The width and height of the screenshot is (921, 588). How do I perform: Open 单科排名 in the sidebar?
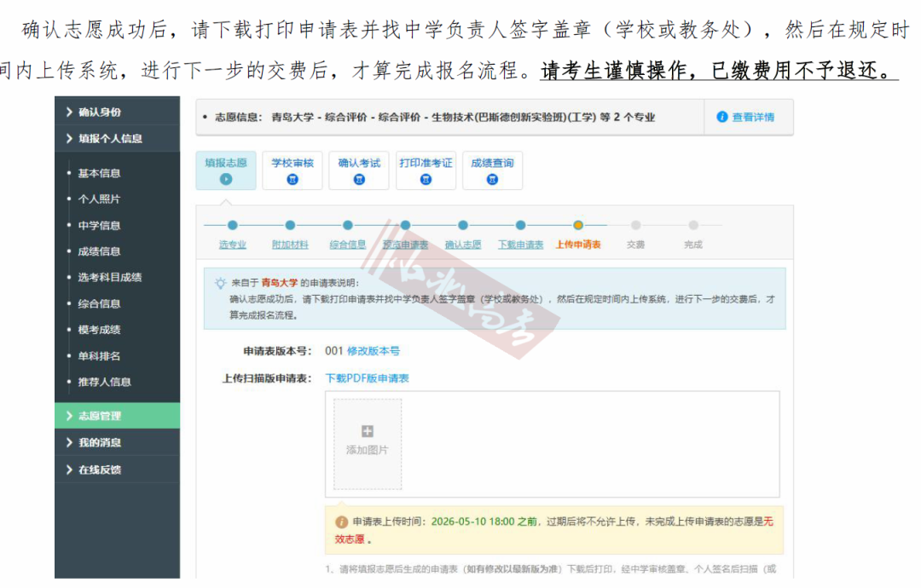click(99, 355)
